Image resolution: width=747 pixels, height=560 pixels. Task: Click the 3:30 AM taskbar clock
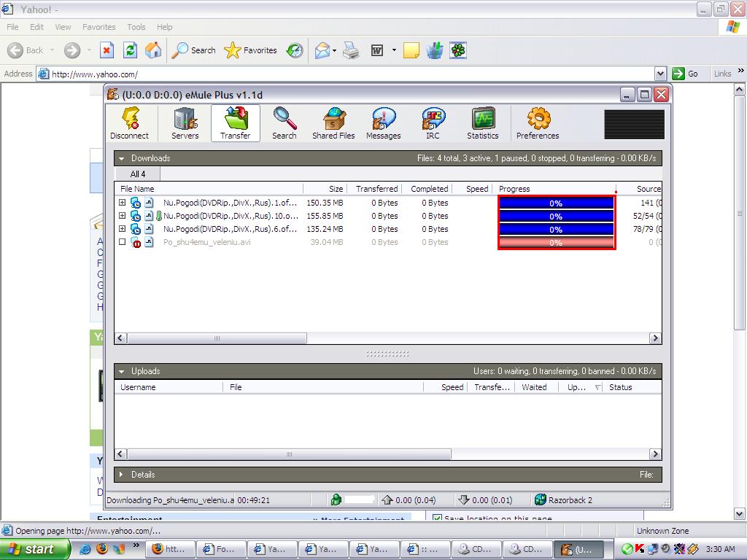720,549
